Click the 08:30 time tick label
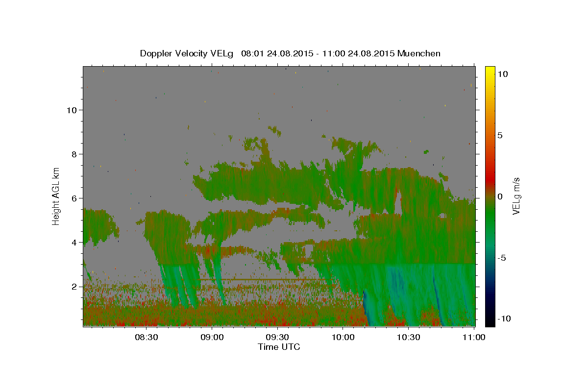The width and height of the screenshot is (588, 392). pyautogui.click(x=146, y=337)
